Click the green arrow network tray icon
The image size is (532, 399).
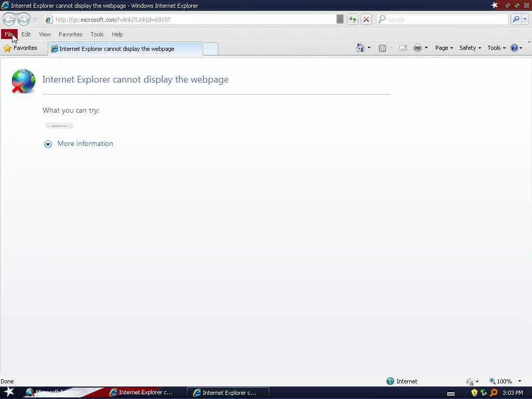484,393
